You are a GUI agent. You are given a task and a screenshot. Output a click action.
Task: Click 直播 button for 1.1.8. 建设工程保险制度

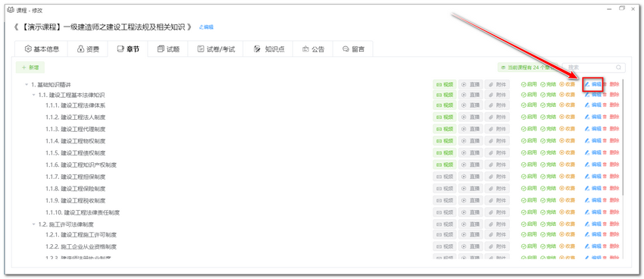click(x=470, y=189)
